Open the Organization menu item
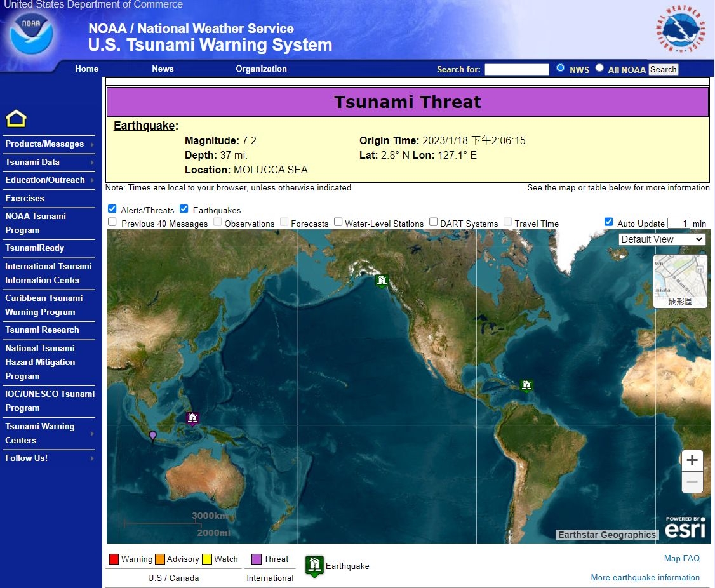715x588 pixels. click(x=261, y=69)
